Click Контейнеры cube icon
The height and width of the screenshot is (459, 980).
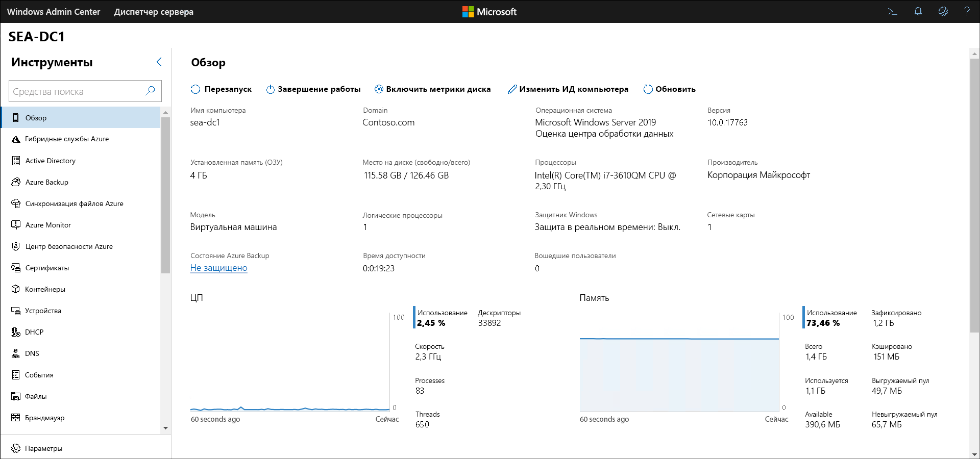pyautogui.click(x=16, y=289)
